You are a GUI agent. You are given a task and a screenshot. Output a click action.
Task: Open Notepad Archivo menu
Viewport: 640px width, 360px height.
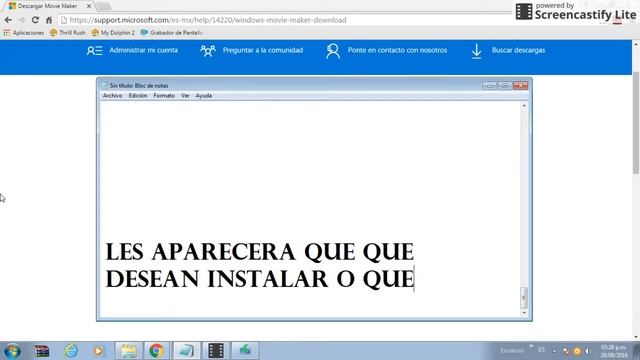pyautogui.click(x=112, y=96)
